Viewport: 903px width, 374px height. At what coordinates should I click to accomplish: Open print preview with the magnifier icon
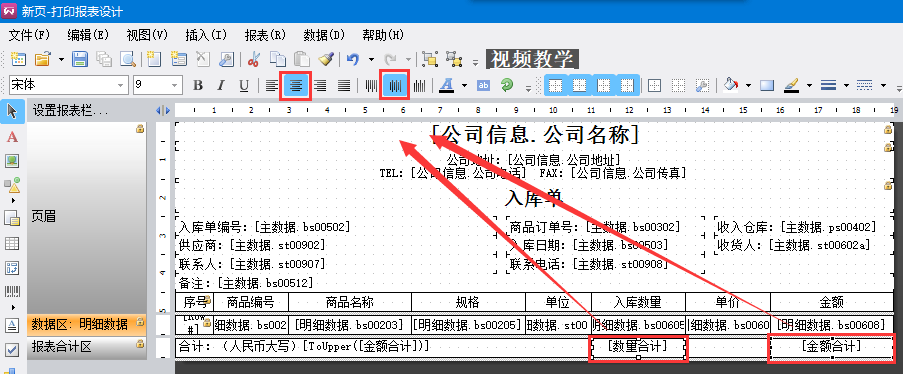pos(127,59)
